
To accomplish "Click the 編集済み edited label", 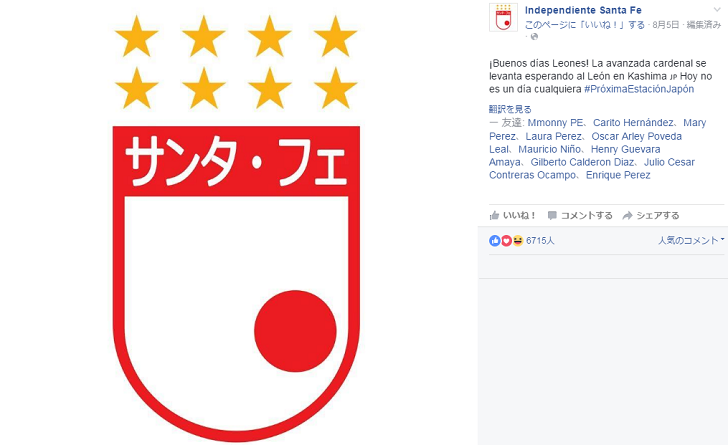I will pyautogui.click(x=703, y=25).
